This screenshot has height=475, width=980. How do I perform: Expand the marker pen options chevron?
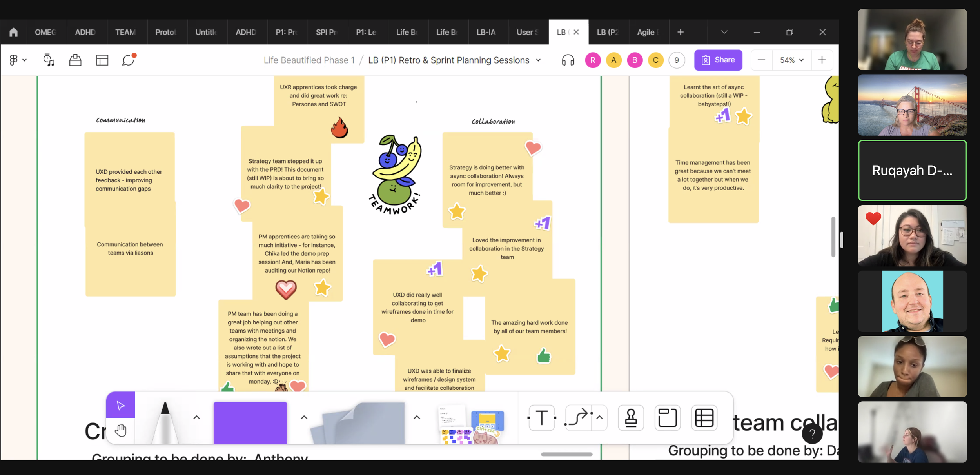tap(197, 417)
